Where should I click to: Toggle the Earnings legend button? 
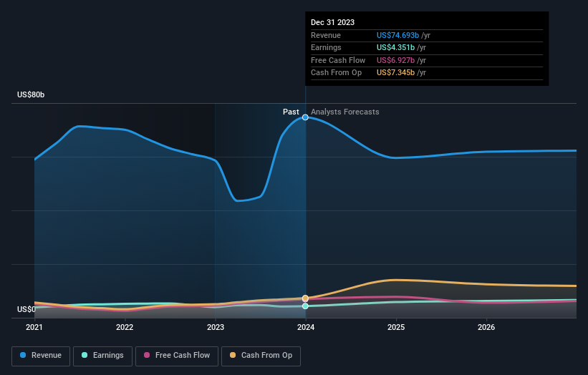(102, 356)
